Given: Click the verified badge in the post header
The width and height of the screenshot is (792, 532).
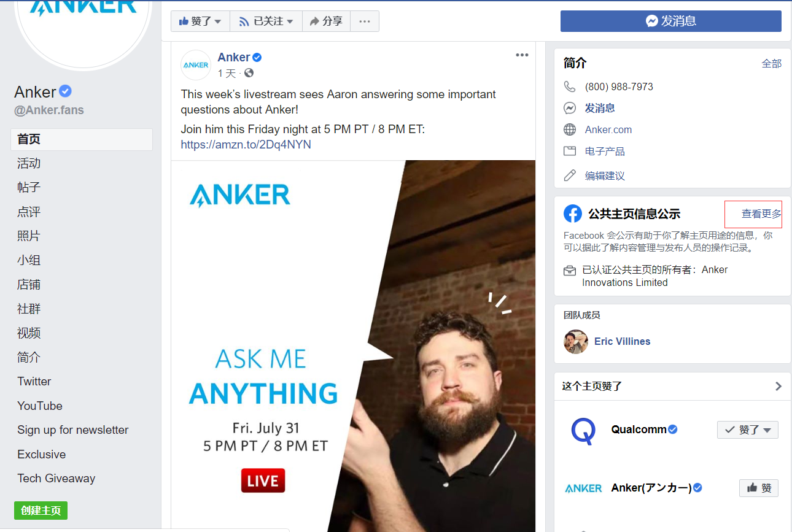Looking at the screenshot, I should coord(257,57).
